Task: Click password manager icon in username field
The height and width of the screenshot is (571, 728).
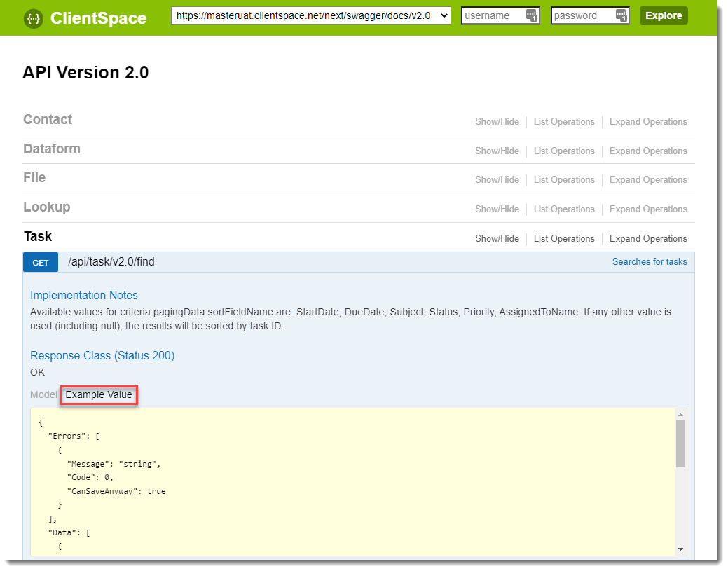Action: click(531, 15)
